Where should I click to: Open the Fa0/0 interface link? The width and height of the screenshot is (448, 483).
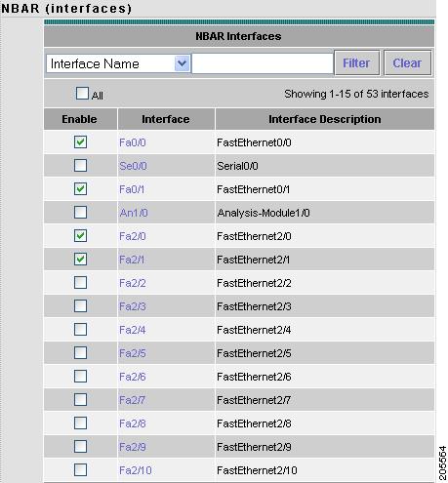(x=133, y=142)
